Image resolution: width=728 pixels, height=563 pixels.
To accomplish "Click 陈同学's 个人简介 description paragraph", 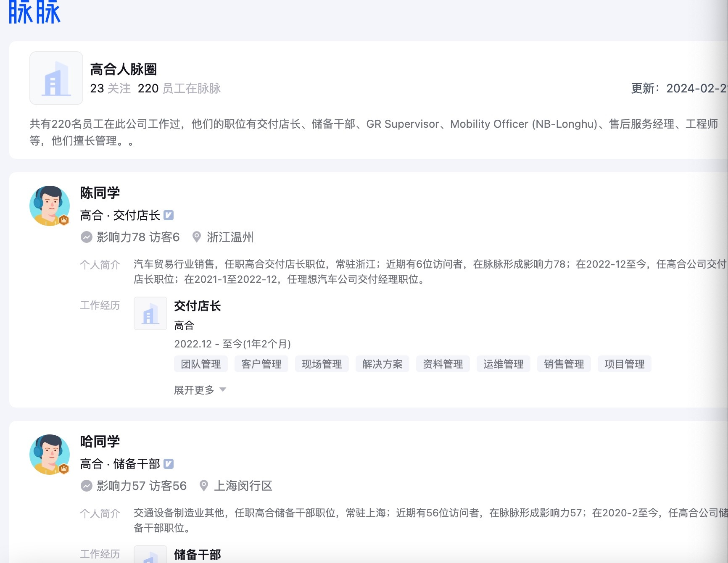I will pos(430,272).
